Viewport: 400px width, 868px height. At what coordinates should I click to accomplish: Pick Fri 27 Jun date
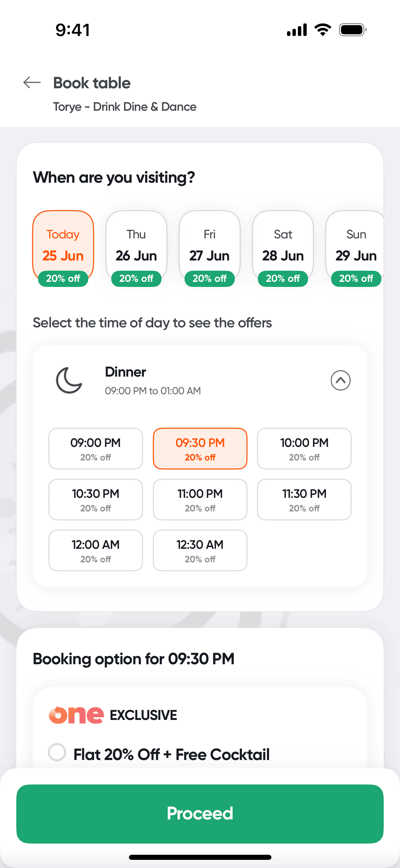(x=210, y=246)
